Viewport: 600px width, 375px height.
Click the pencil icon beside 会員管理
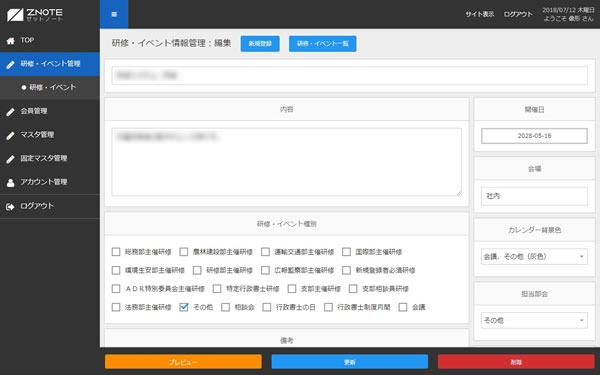(x=10, y=112)
